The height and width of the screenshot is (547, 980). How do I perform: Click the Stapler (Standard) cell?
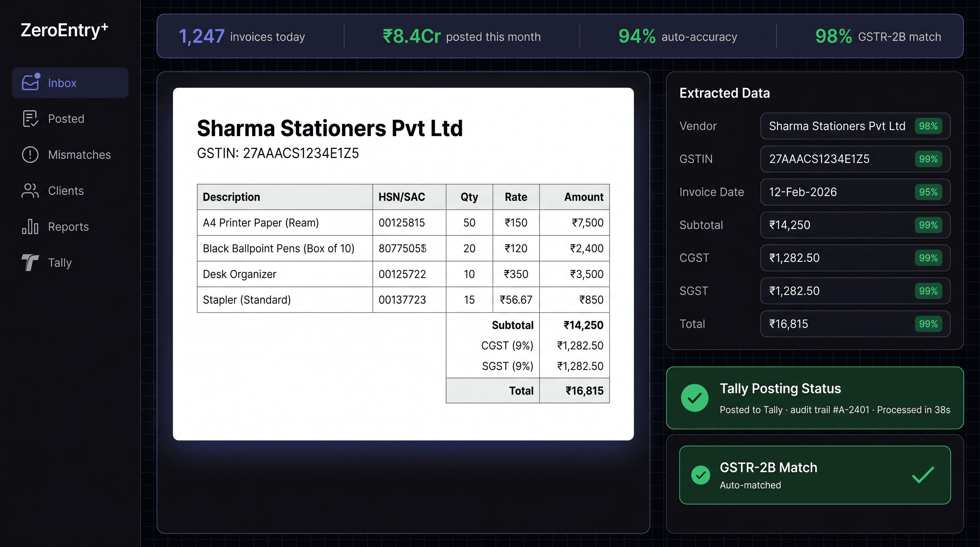coord(285,300)
